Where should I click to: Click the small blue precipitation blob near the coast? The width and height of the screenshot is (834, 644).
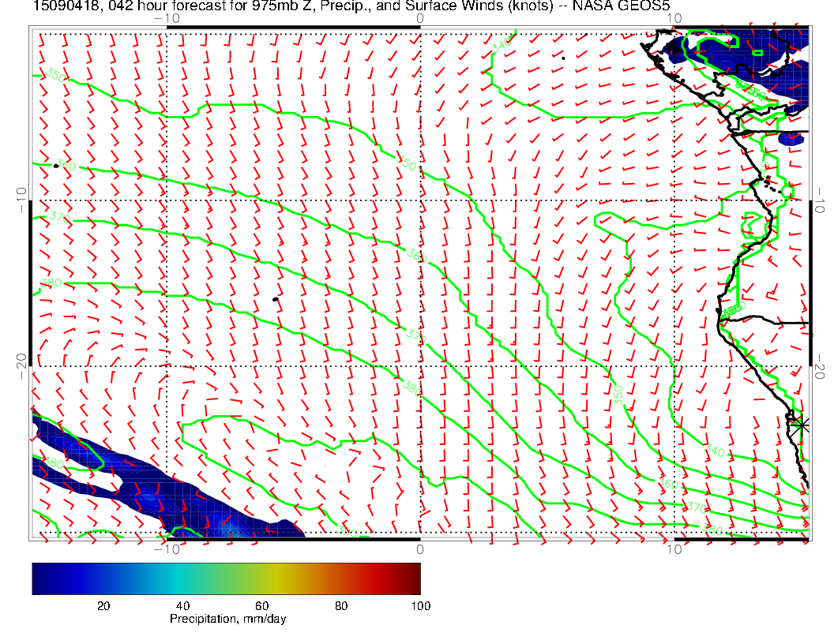pos(791,139)
